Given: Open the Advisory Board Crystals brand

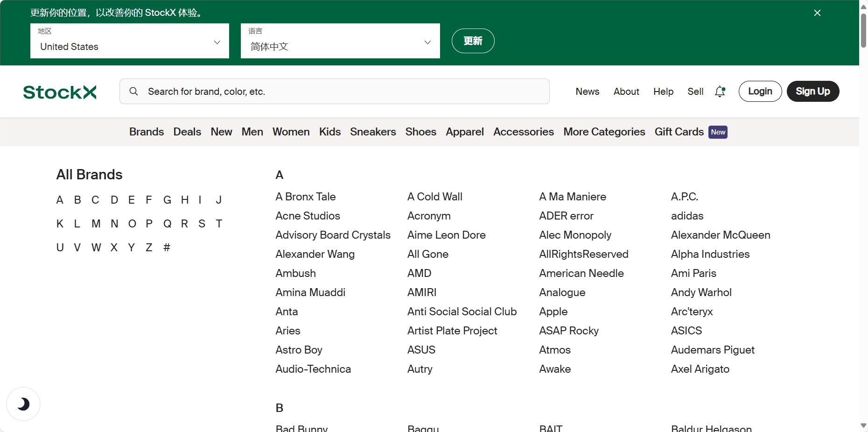Looking at the screenshot, I should (x=333, y=235).
